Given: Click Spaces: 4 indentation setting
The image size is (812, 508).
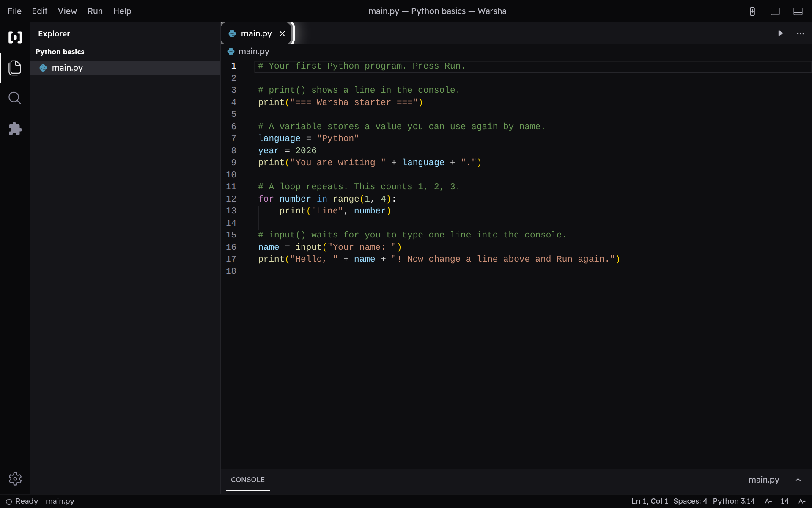Looking at the screenshot, I should (x=690, y=501).
